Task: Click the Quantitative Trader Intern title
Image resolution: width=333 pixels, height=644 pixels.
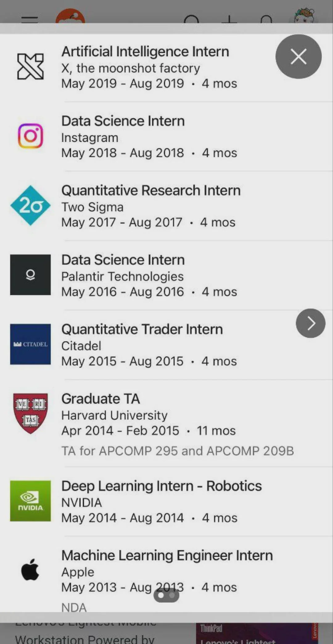Action: pos(142,329)
